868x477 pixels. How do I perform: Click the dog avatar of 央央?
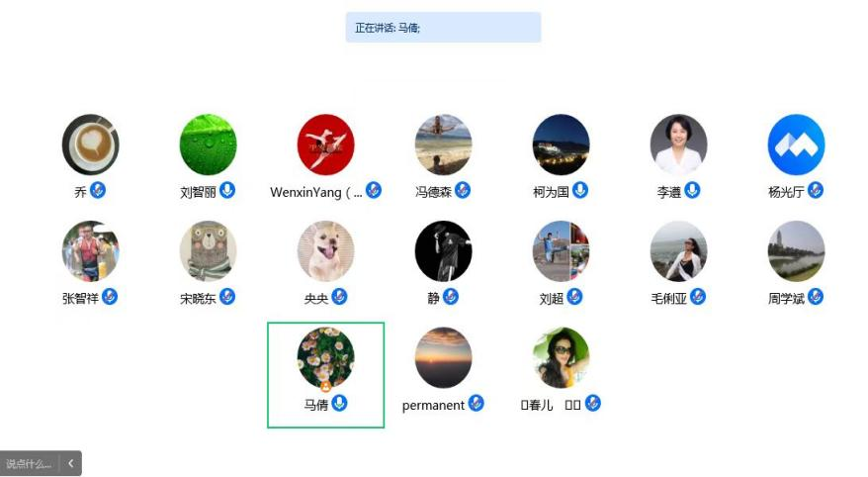pyautogui.click(x=325, y=251)
